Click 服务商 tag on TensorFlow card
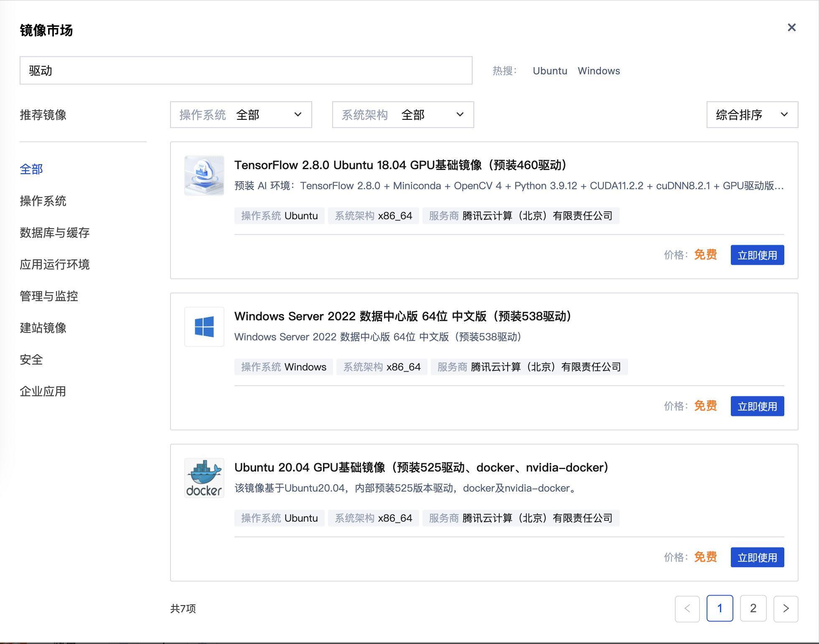819x644 pixels. (521, 216)
